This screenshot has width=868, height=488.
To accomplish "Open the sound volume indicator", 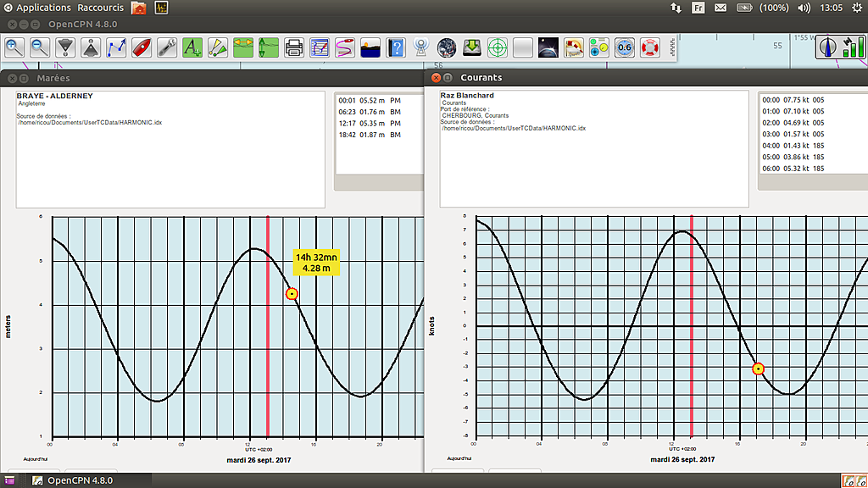I will (804, 8).
